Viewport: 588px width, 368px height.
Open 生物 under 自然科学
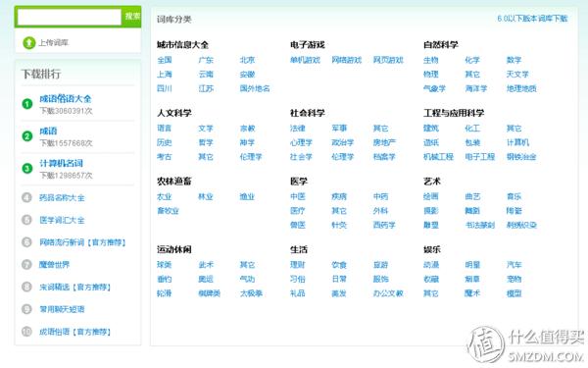point(431,60)
